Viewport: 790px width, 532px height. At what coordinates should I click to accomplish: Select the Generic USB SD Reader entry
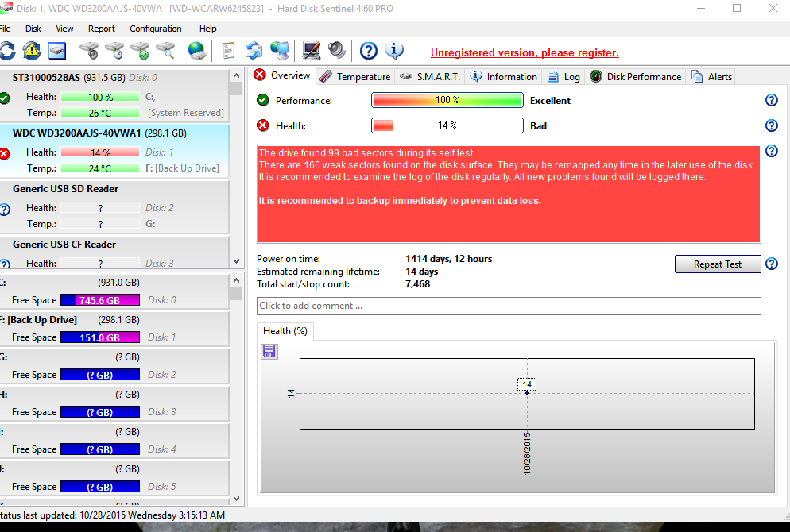coord(114,206)
